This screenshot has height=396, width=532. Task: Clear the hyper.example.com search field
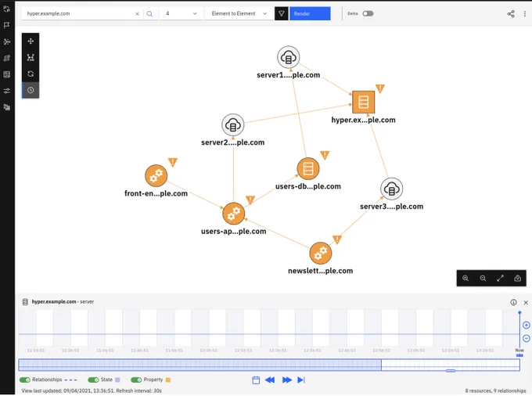coord(137,14)
